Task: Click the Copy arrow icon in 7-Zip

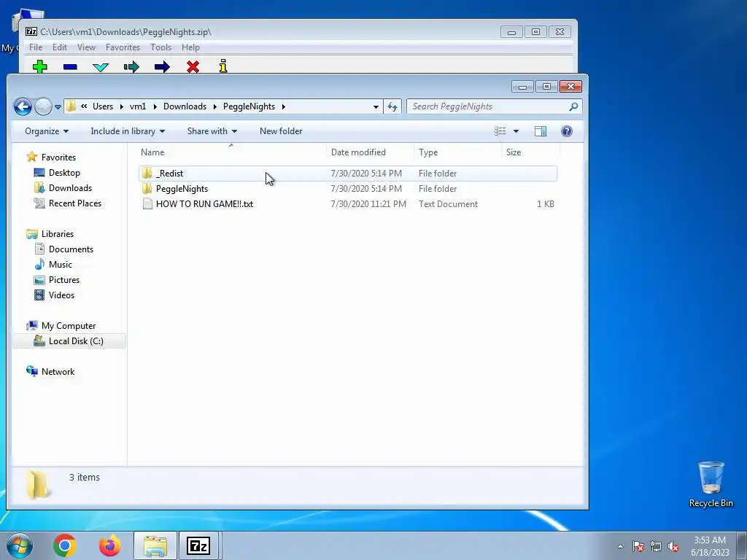Action: [131, 66]
